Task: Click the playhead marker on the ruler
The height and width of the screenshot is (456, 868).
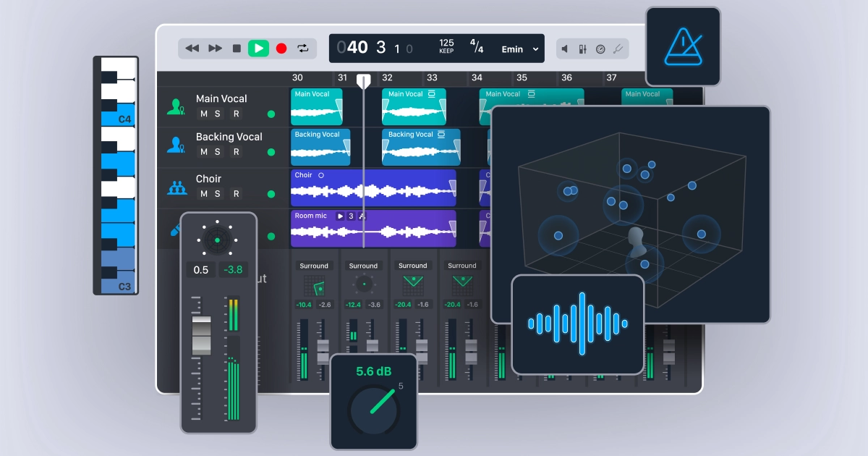Action: (363, 81)
